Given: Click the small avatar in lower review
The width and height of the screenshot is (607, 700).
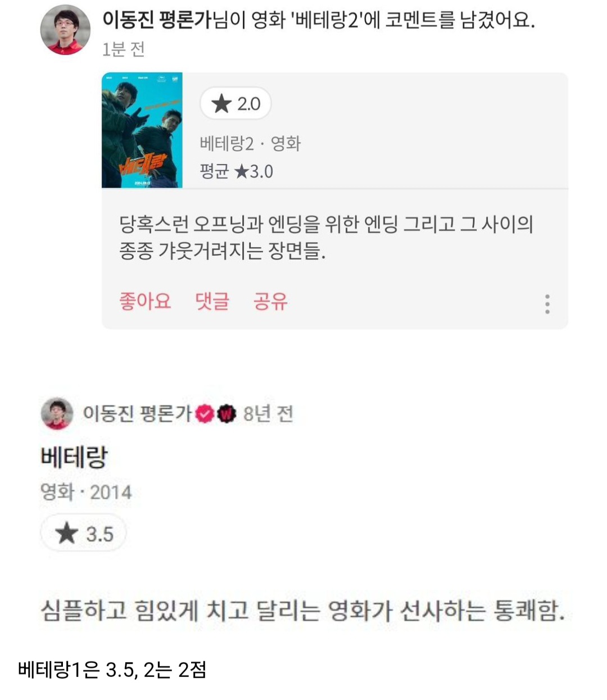Looking at the screenshot, I should coord(57,413).
